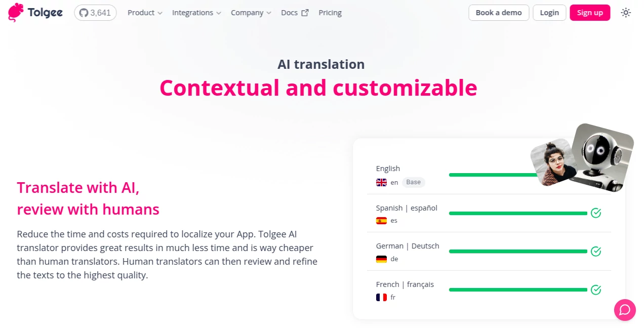Click the green checkmark beside French
This screenshot has height=330, width=644.
coord(596,290)
